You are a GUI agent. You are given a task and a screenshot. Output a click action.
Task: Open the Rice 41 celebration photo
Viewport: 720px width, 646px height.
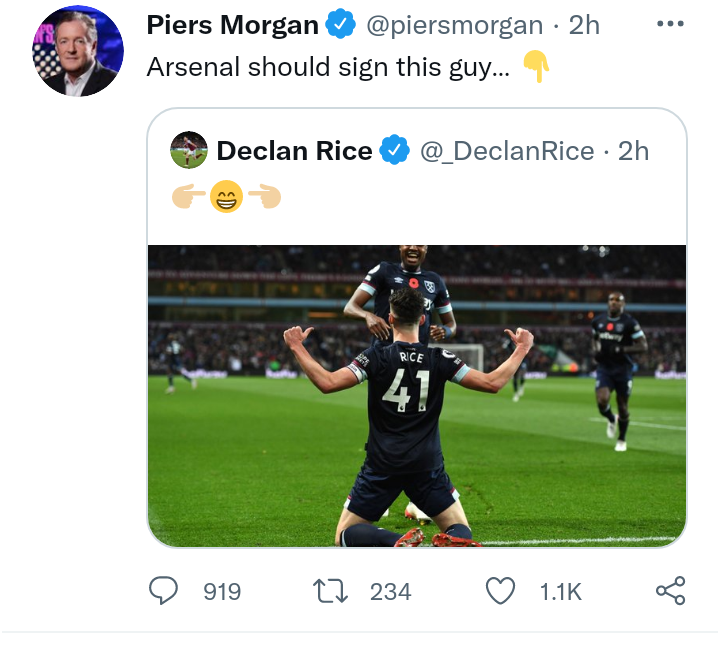(x=417, y=396)
